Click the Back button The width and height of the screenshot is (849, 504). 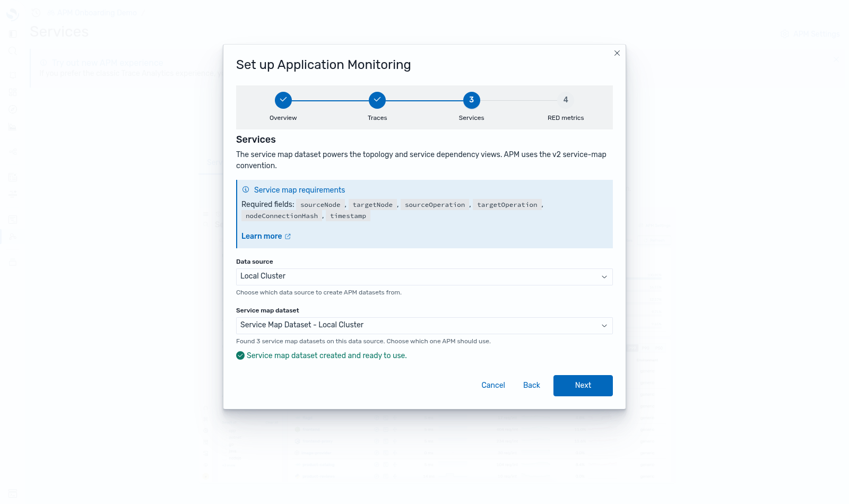point(532,386)
